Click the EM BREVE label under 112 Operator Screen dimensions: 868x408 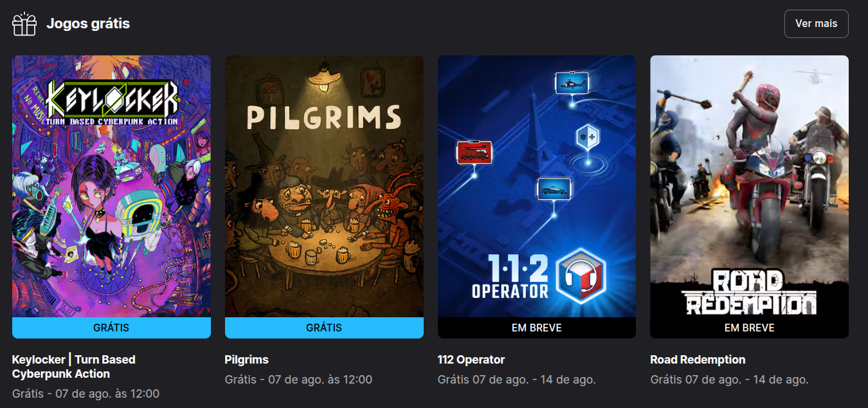point(537,328)
